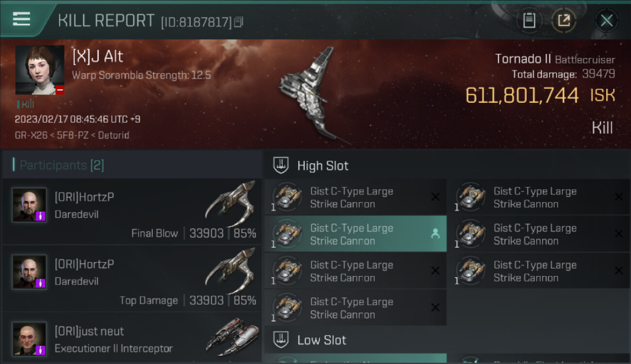This screenshot has width=631, height=364.
Task: Open Top Damage HortzP pilot portrait
Action: [x=30, y=272]
